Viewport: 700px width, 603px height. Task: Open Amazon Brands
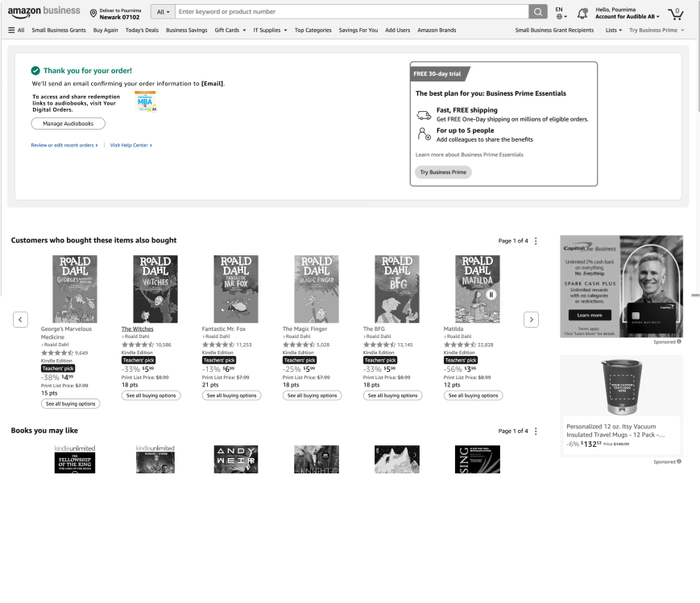437,31
